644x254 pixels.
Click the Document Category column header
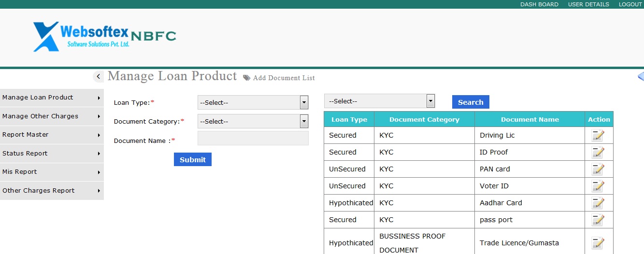tap(424, 119)
